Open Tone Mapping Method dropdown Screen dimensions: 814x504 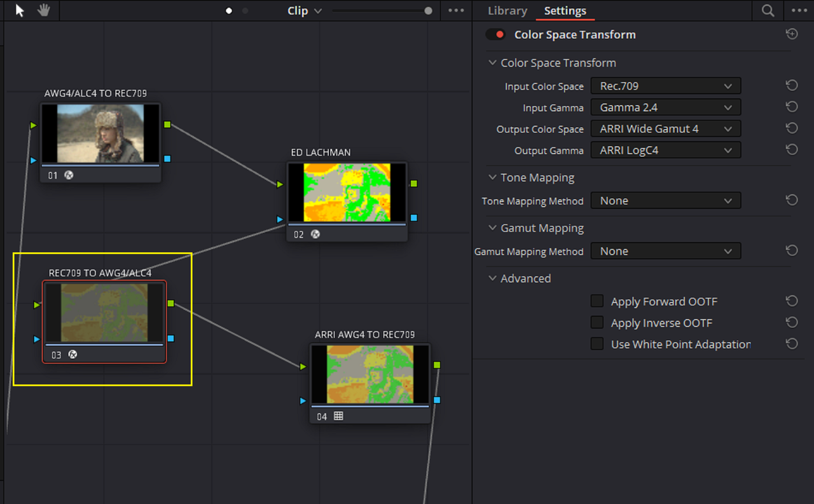click(x=666, y=200)
